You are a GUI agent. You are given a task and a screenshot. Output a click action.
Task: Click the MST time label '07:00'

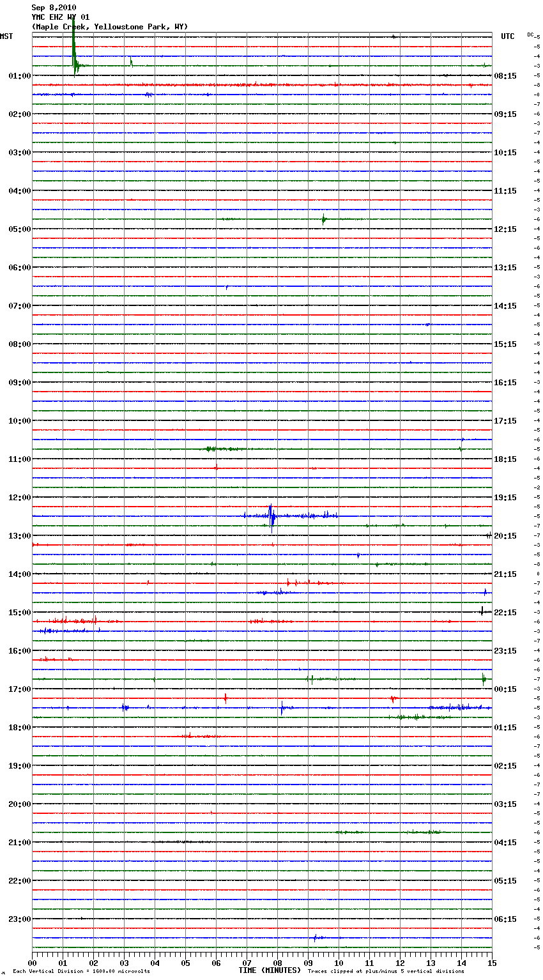pyautogui.click(x=20, y=306)
